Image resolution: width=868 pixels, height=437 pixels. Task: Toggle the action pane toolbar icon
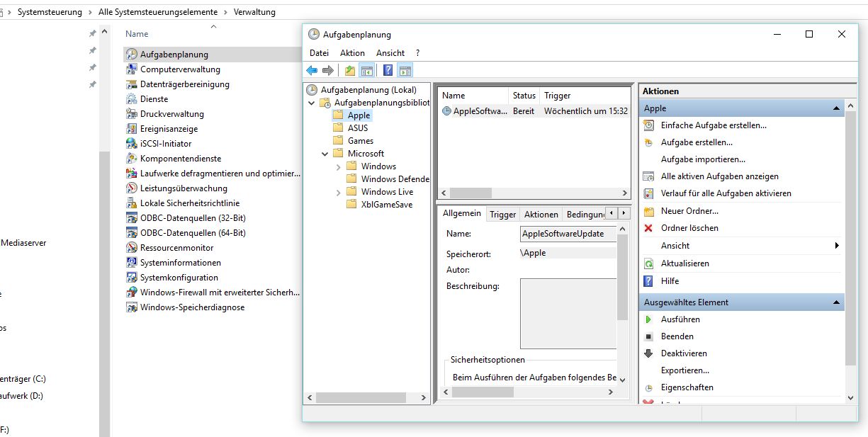pos(405,70)
